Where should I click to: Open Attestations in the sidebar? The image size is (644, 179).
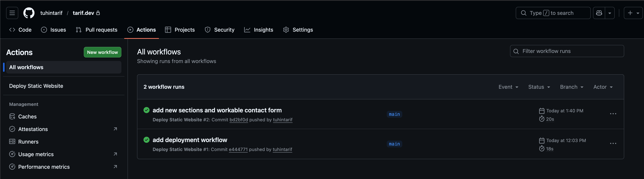click(x=33, y=129)
